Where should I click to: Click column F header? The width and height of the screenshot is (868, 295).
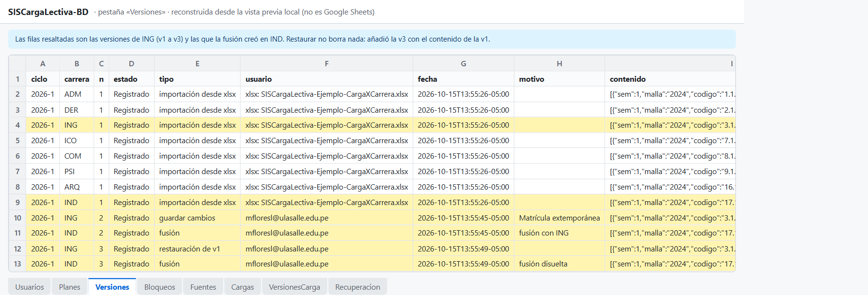tap(327, 63)
